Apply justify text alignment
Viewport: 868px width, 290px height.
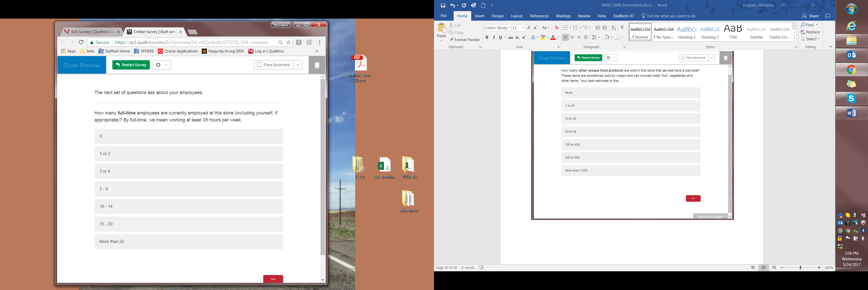586,37
